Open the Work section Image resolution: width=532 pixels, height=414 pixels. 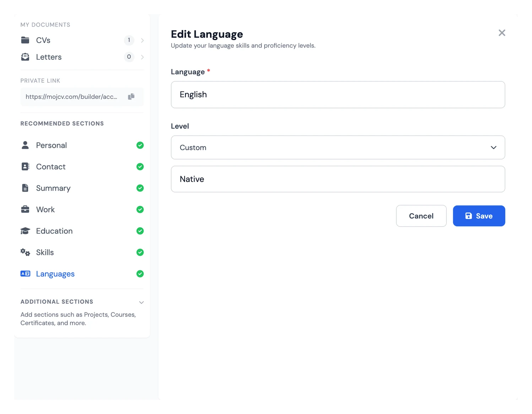82,209
